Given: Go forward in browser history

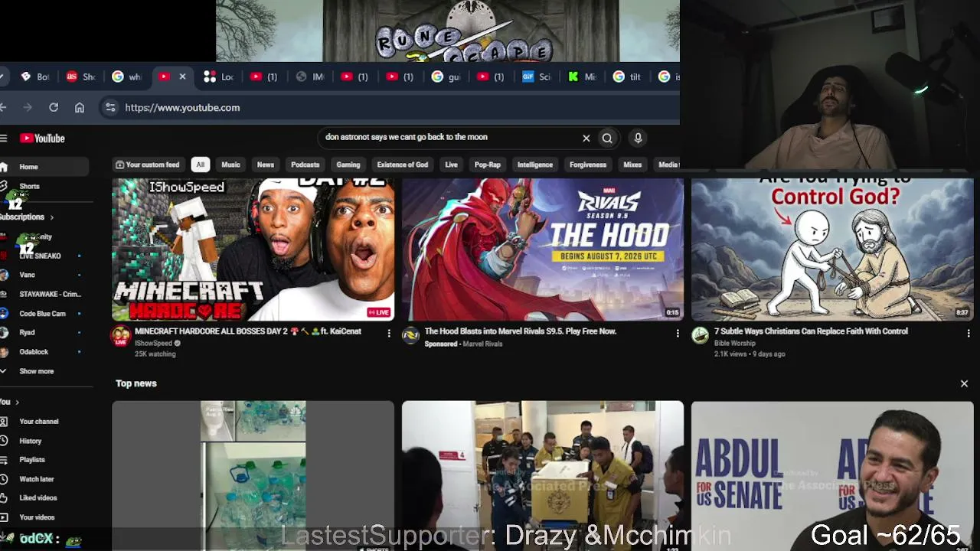Looking at the screenshot, I should (28, 108).
